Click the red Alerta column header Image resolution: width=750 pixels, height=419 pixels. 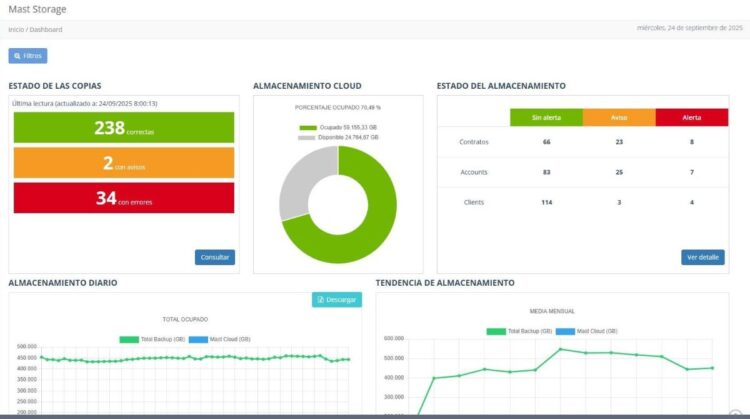691,118
